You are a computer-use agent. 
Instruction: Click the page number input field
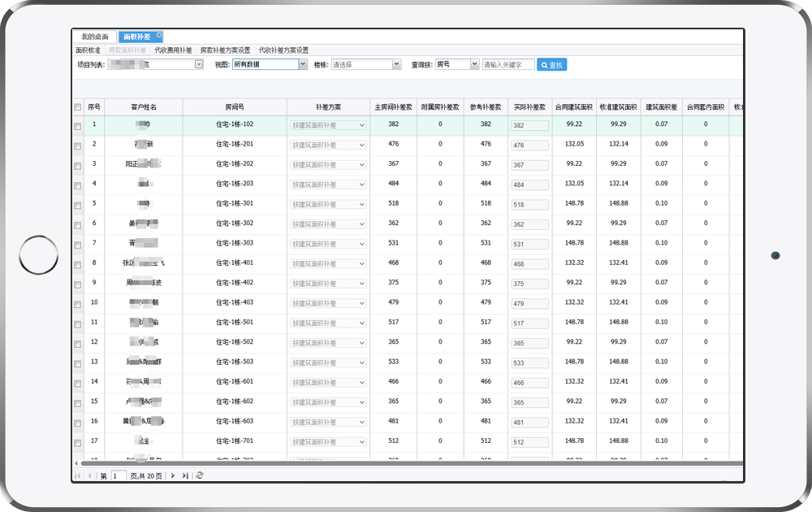(119, 475)
